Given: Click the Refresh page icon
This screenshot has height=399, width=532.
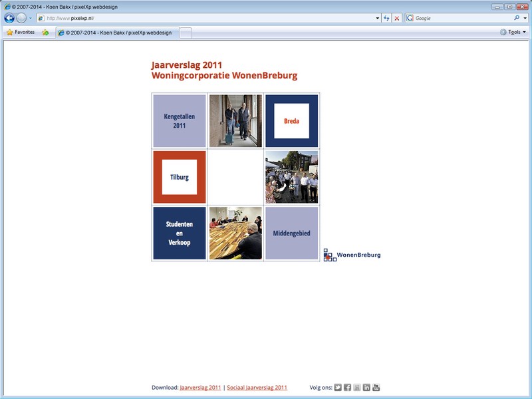Looking at the screenshot, I should pyautogui.click(x=386, y=18).
